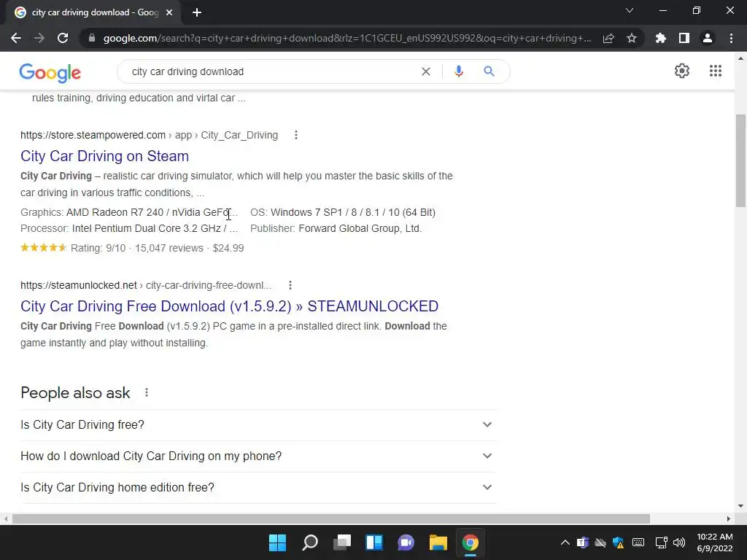The image size is (747, 560).
Task: Open the tab search chevron in title bar
Action: (630, 10)
